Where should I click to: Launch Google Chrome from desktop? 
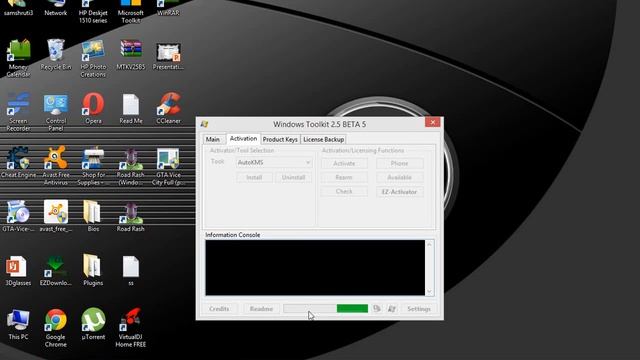[56, 328]
